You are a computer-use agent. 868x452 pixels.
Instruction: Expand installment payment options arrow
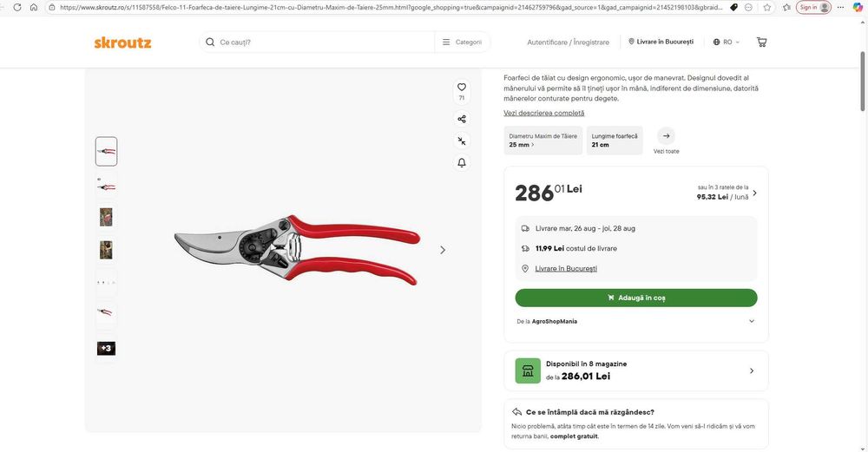point(754,193)
